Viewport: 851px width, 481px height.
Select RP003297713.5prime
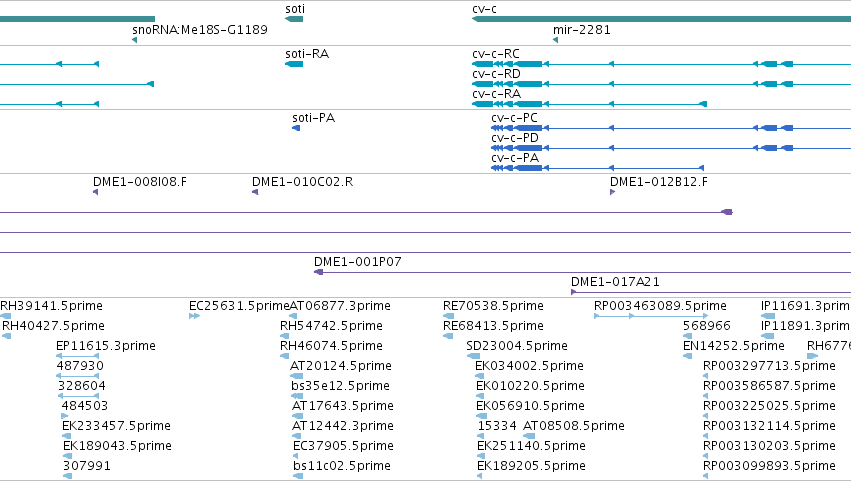pos(769,366)
